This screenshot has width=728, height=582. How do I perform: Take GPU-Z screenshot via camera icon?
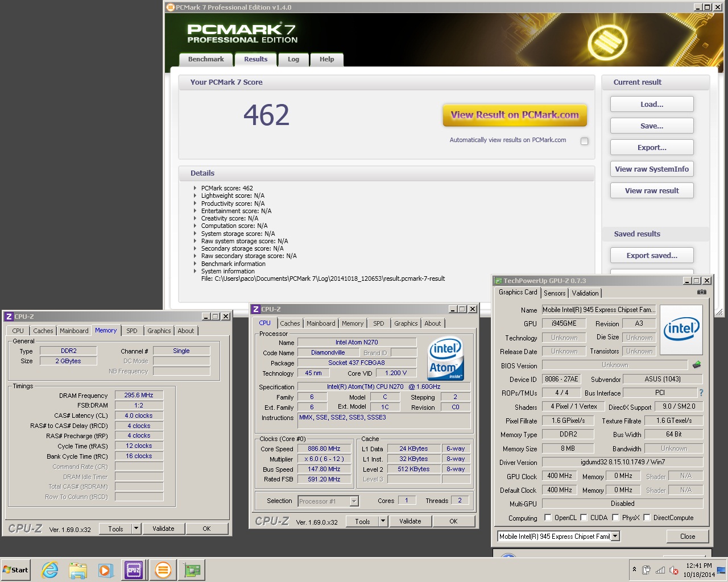(702, 292)
